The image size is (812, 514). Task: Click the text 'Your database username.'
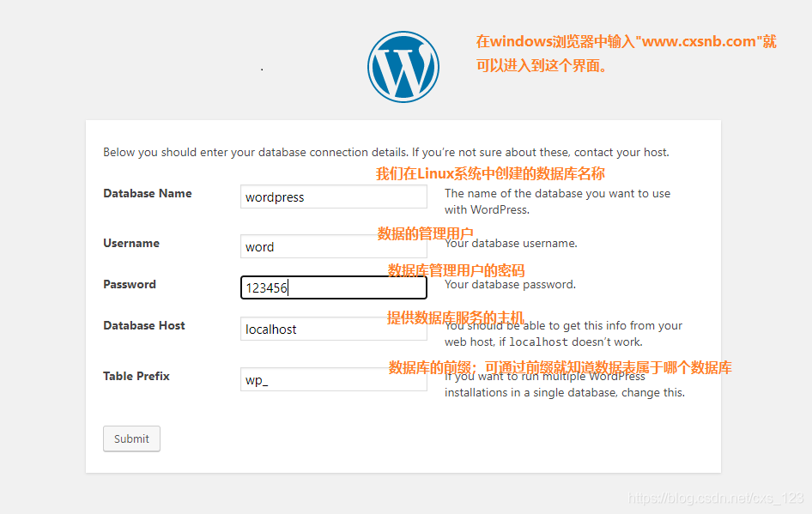pos(511,244)
